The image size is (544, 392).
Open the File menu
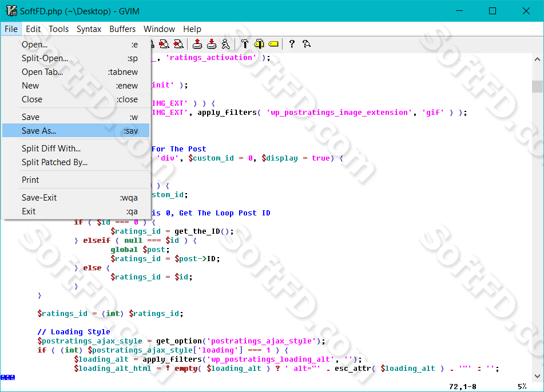coord(11,29)
